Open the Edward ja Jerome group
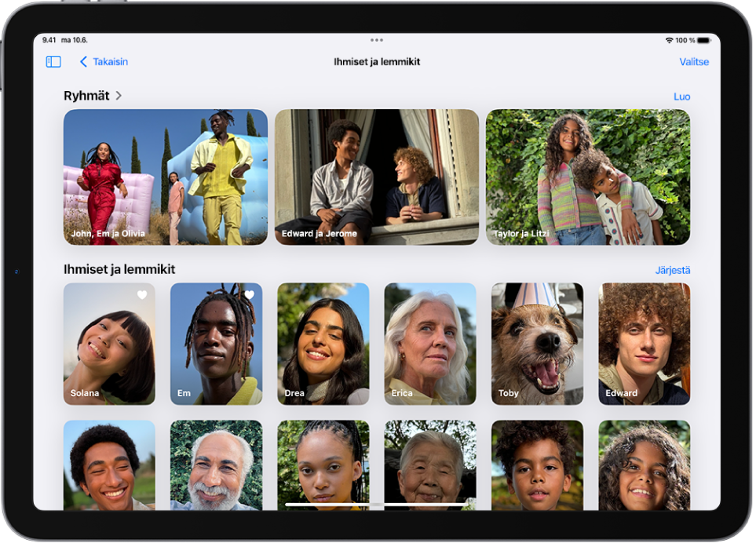Image resolution: width=756 pixels, height=543 pixels. click(377, 177)
